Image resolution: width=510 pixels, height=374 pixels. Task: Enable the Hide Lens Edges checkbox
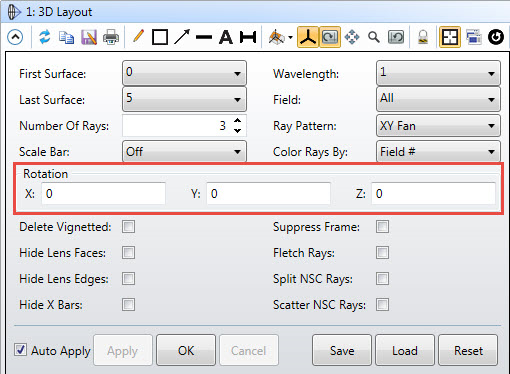coord(128,279)
